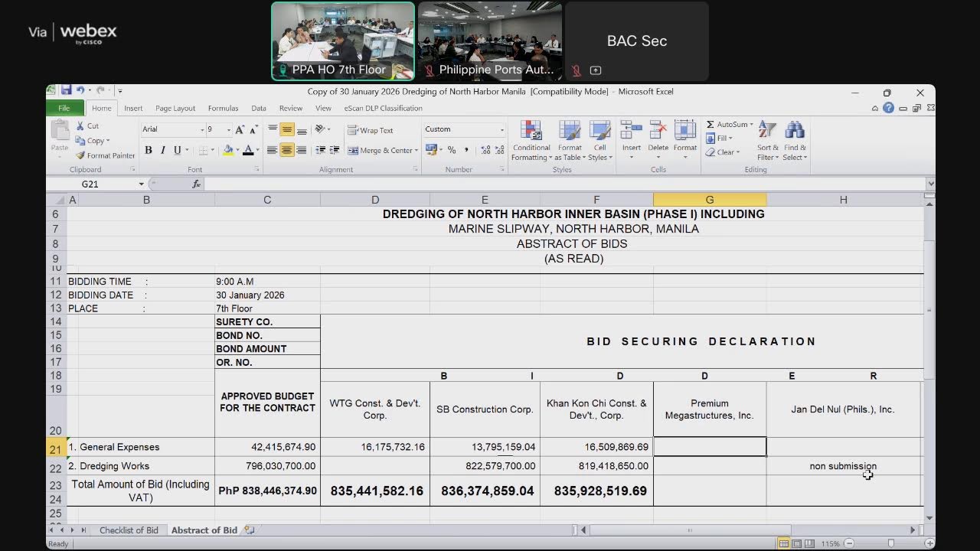
Task: Click the Delete cells icon
Action: click(658, 131)
